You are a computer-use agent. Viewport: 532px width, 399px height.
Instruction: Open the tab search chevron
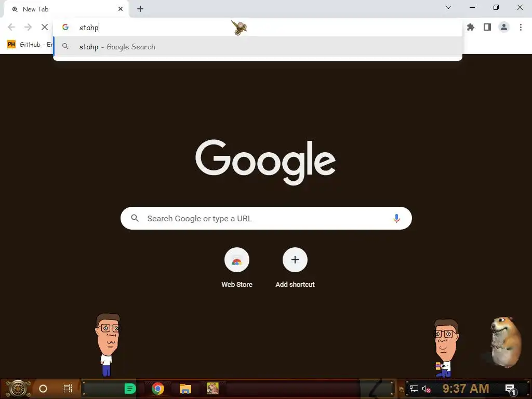click(448, 7)
